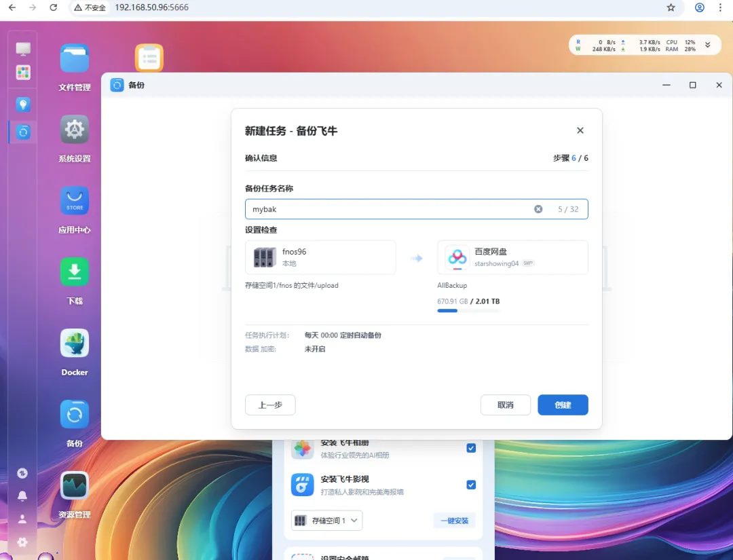Expand the system monitor widget chevron
The width and height of the screenshot is (733, 560).
pyautogui.click(x=708, y=45)
